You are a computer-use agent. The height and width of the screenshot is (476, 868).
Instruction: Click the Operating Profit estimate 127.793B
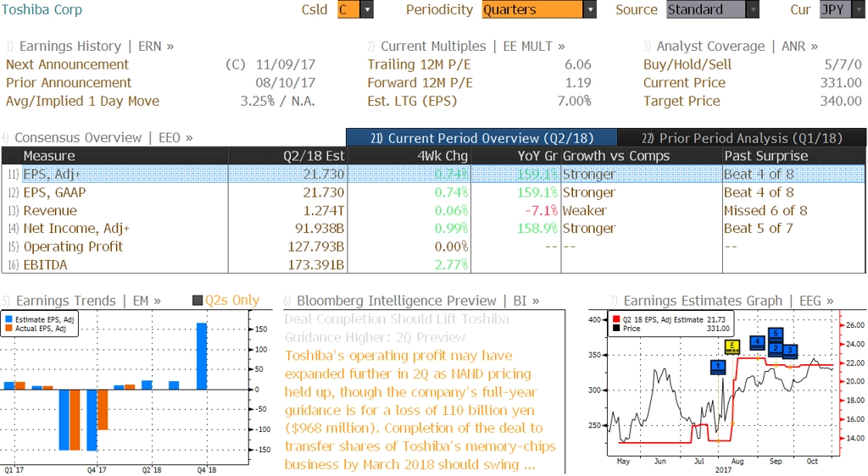point(316,246)
